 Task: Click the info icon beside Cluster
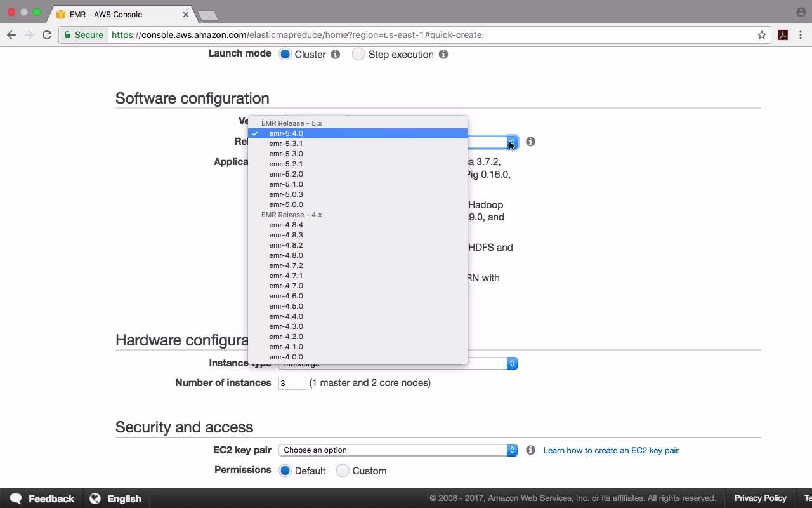tap(335, 54)
